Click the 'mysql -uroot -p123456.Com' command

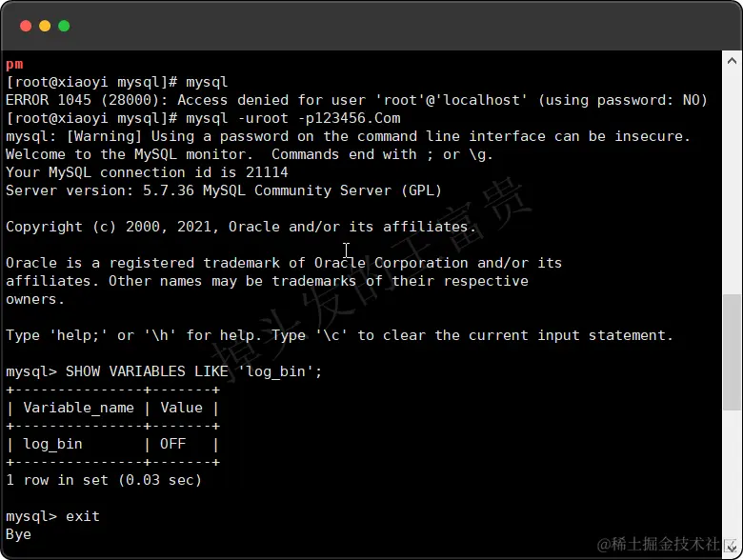point(293,118)
